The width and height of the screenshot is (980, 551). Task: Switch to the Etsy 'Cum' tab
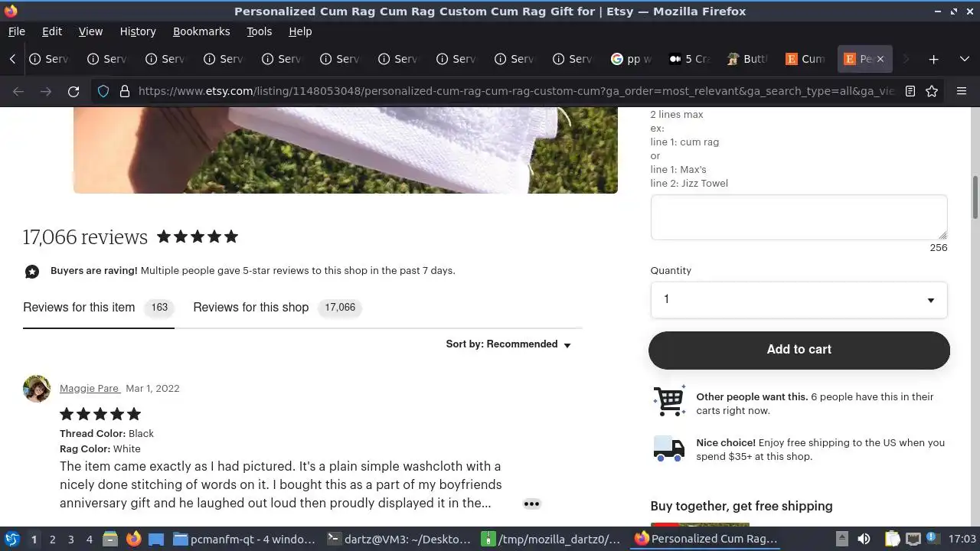[x=806, y=59]
